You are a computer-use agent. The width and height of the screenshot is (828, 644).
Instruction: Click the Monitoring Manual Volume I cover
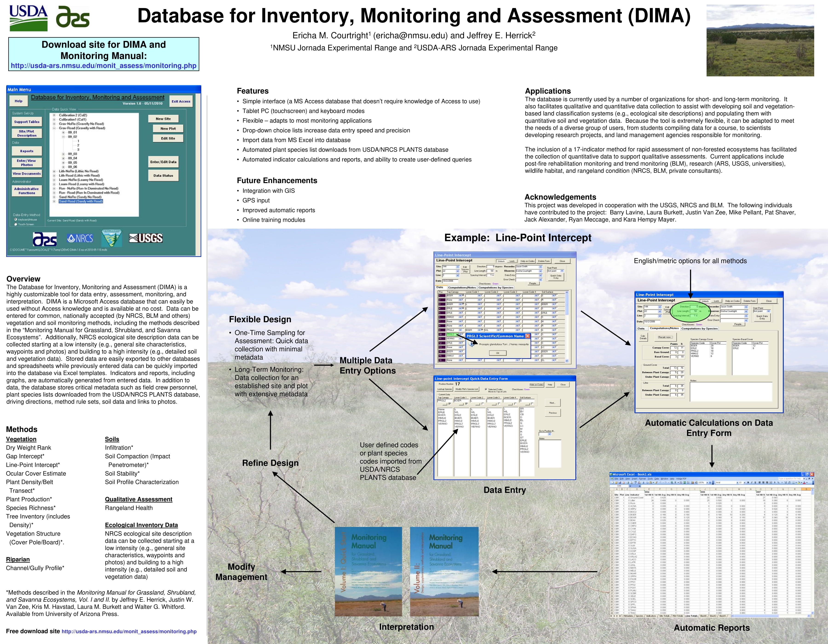tap(368, 571)
